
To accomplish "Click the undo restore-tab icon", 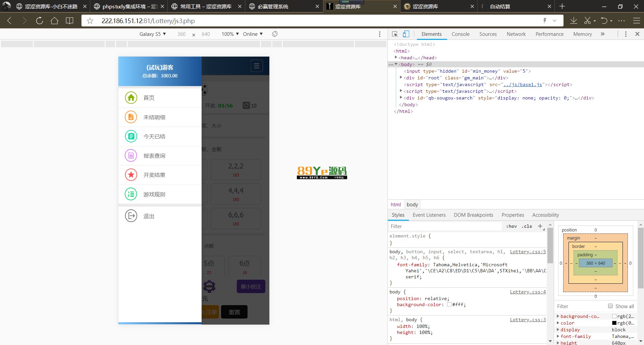I will 604,21.
